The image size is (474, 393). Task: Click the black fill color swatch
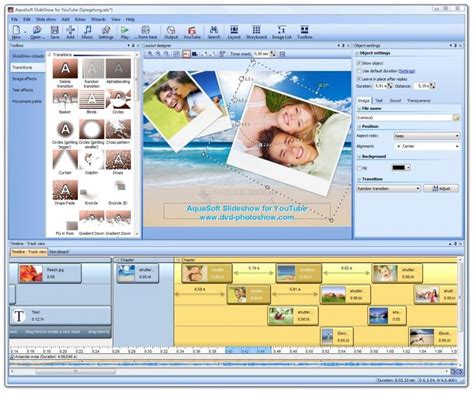pyautogui.click(x=398, y=168)
